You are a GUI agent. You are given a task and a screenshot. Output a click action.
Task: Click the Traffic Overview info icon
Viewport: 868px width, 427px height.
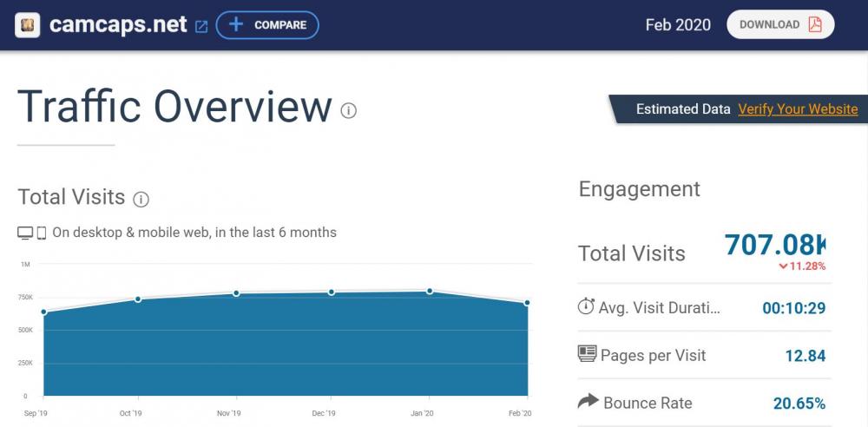[x=349, y=110]
